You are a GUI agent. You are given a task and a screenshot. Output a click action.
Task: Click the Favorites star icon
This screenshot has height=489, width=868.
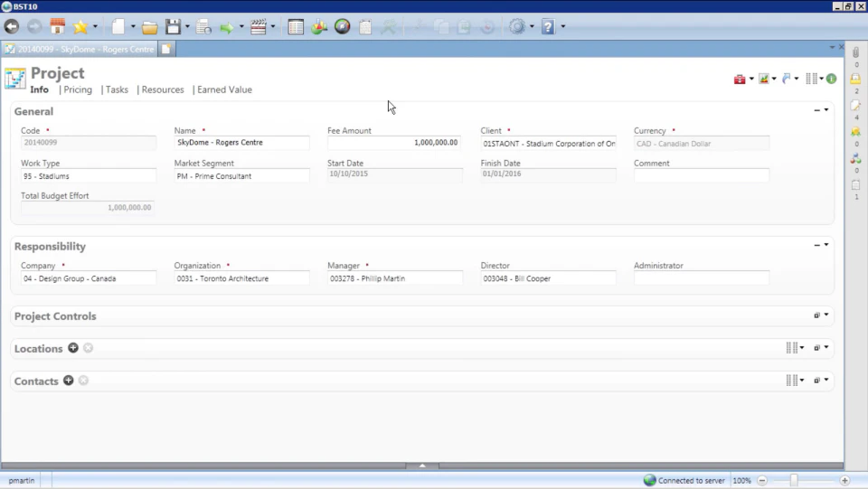pos(80,26)
